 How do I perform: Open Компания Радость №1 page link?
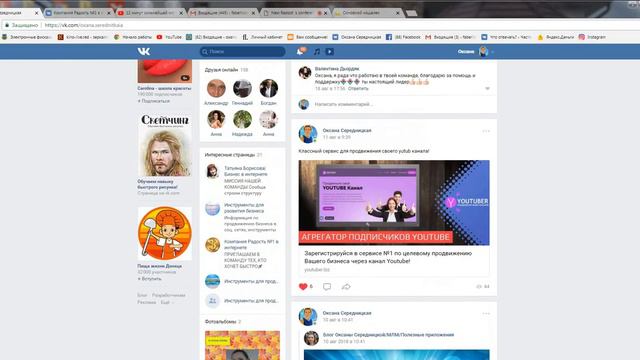[251, 244]
